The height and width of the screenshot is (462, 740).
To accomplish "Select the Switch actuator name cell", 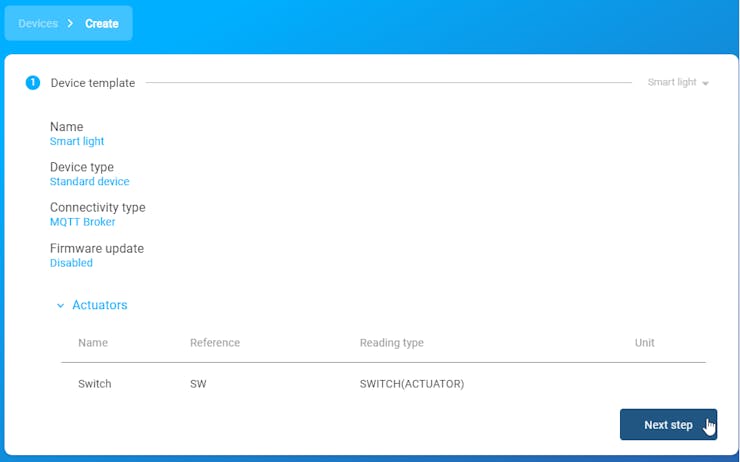I will click(x=95, y=384).
